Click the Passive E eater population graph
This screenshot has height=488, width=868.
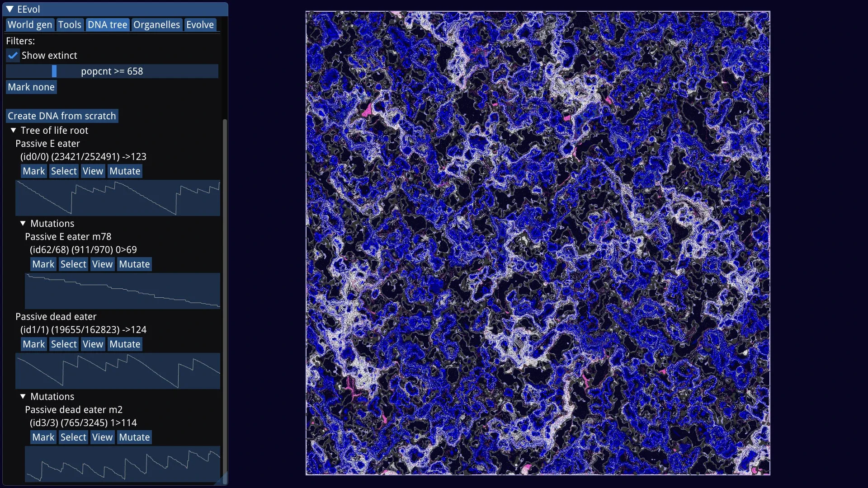(118, 198)
